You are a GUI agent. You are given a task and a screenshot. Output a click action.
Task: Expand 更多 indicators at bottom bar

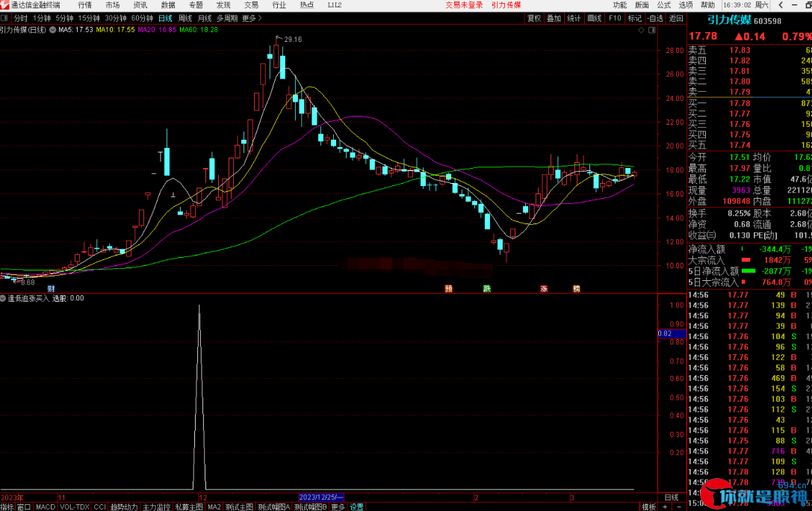coord(338,507)
